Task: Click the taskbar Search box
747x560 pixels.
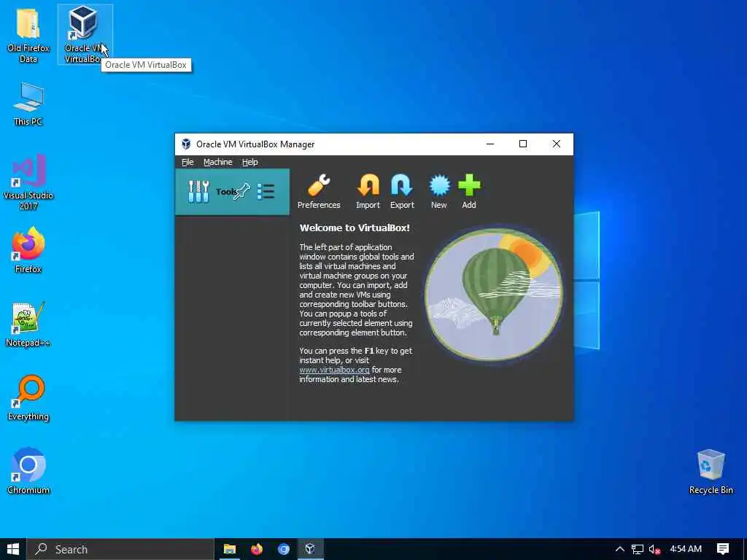Action: coord(120,549)
